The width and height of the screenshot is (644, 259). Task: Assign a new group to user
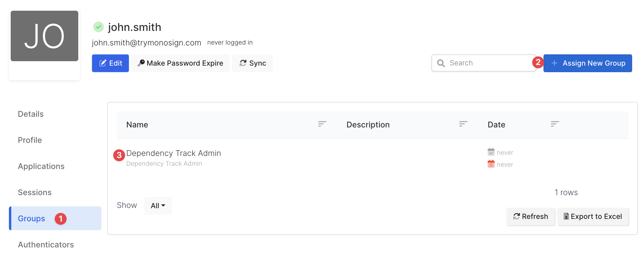pos(588,63)
